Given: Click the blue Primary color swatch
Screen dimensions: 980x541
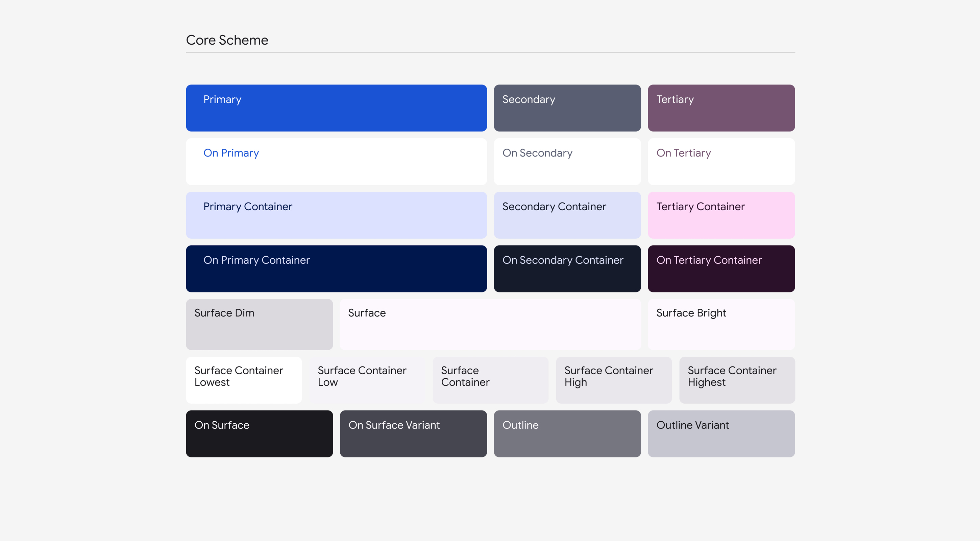Looking at the screenshot, I should point(336,108).
